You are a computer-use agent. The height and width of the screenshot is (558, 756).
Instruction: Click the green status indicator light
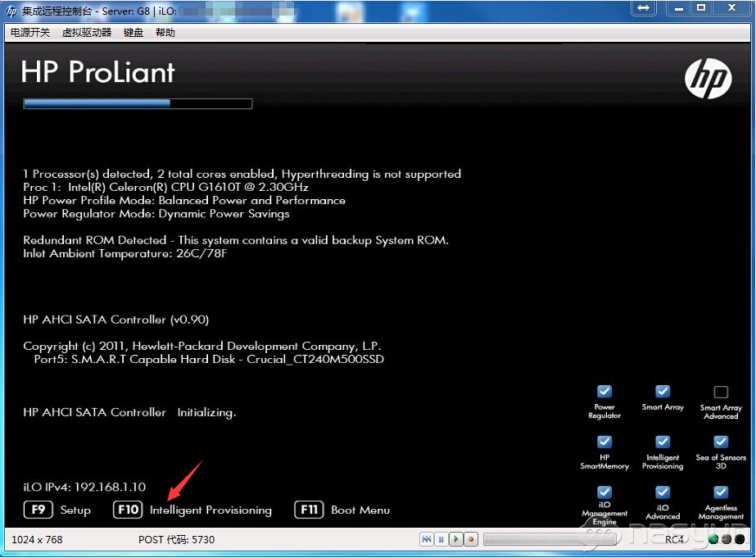(x=713, y=539)
